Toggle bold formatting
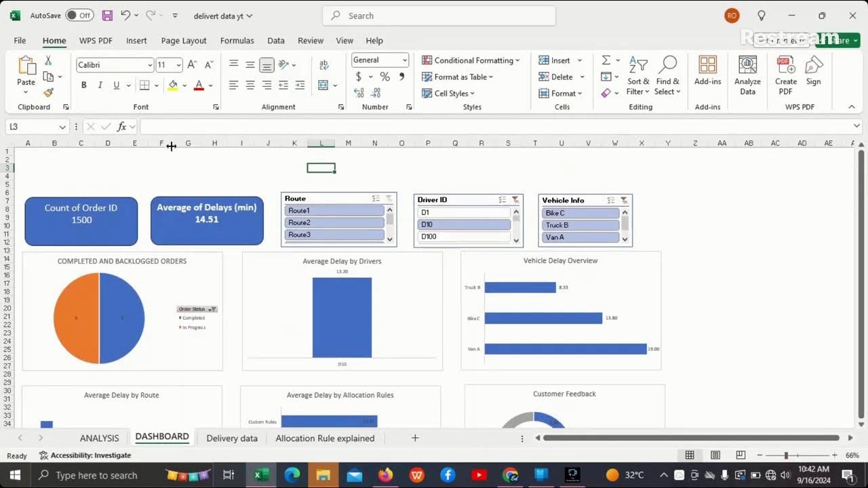The width and height of the screenshot is (868, 488). (x=84, y=85)
